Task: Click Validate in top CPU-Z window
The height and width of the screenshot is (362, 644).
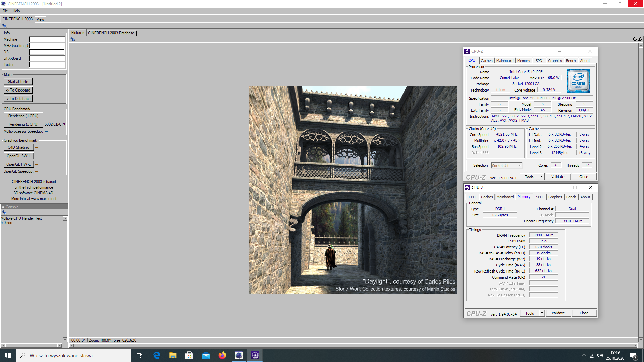Action: tap(558, 177)
